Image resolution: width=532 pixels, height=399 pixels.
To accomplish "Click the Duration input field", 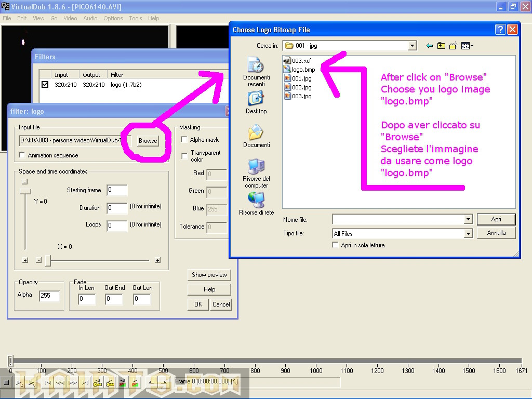I will point(117,208).
